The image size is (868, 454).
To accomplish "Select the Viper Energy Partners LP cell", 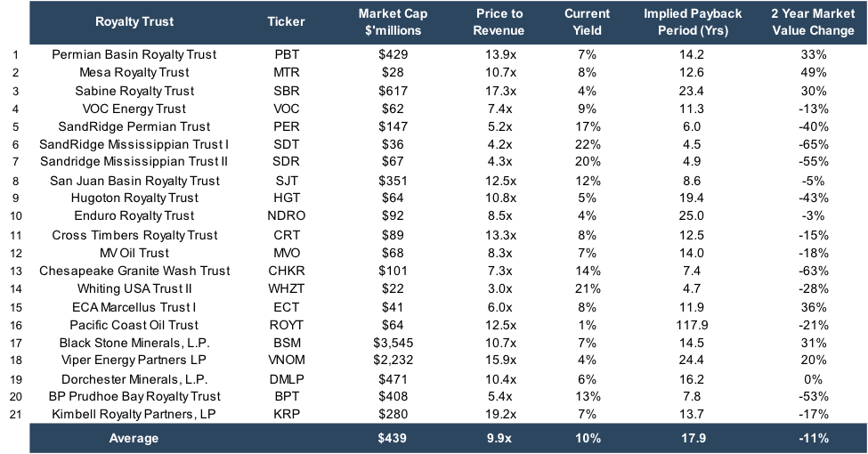I will 134,361.
